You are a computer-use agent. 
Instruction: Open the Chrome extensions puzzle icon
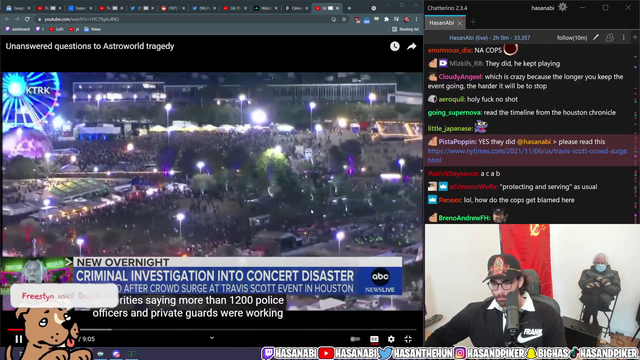pyautogui.click(x=386, y=19)
